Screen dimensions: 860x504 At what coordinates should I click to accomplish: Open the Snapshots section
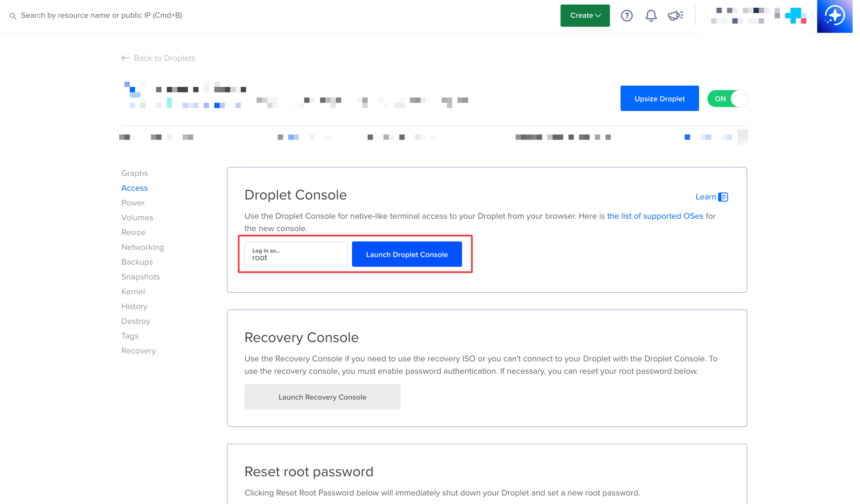140,277
